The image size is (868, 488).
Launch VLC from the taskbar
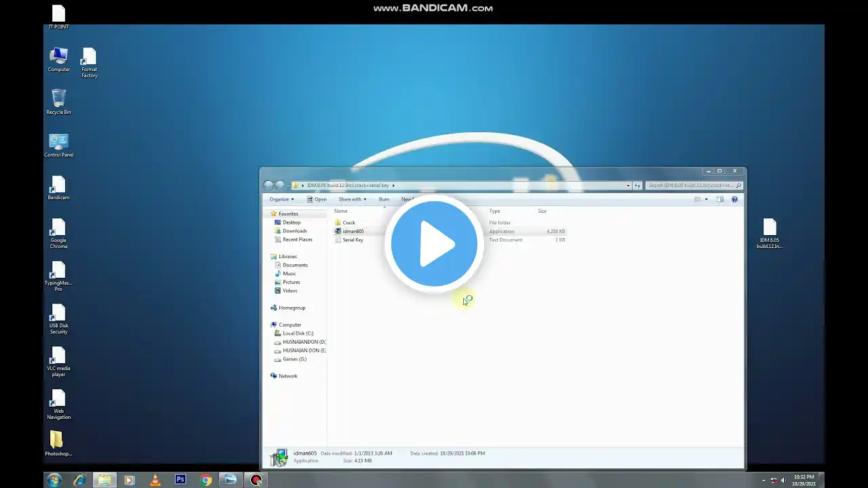tap(155, 480)
